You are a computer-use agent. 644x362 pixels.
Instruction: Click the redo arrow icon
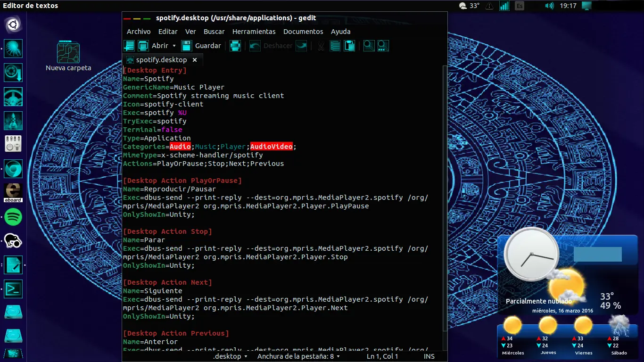pos(301,46)
